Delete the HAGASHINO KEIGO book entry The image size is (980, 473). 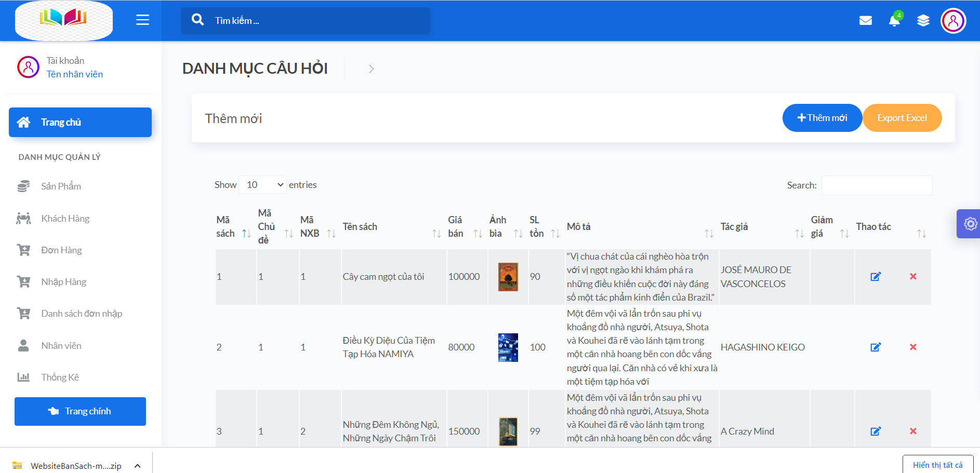point(913,347)
